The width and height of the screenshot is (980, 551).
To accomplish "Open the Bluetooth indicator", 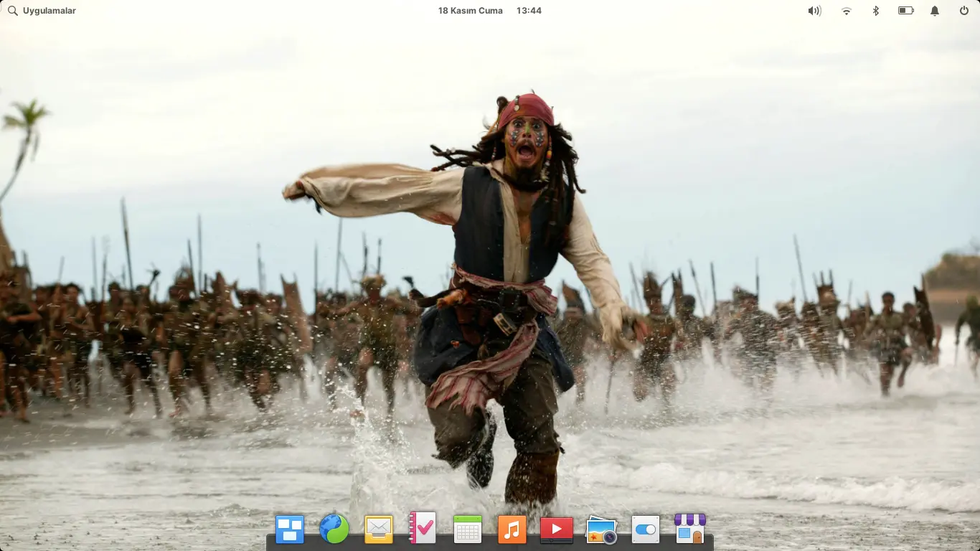I will 876,11.
